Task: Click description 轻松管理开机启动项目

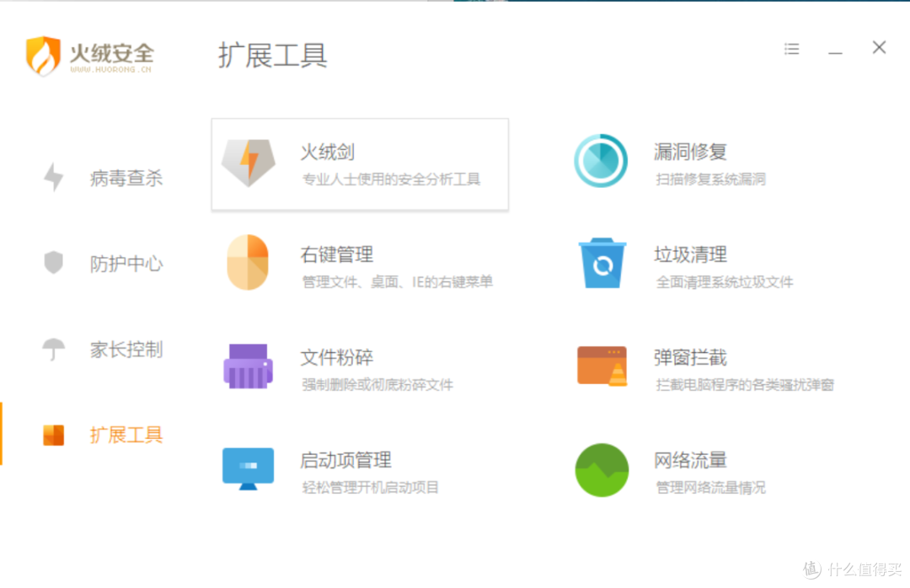Action: (x=370, y=488)
